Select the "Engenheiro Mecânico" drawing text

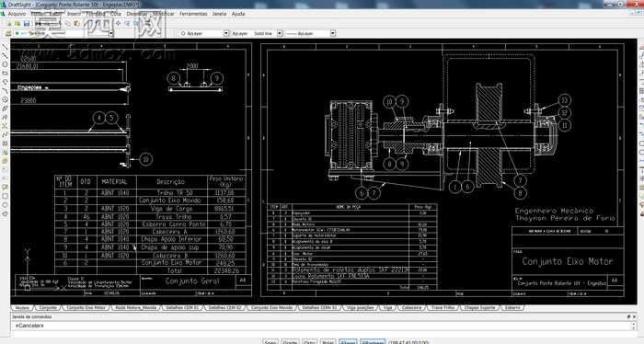(x=554, y=211)
